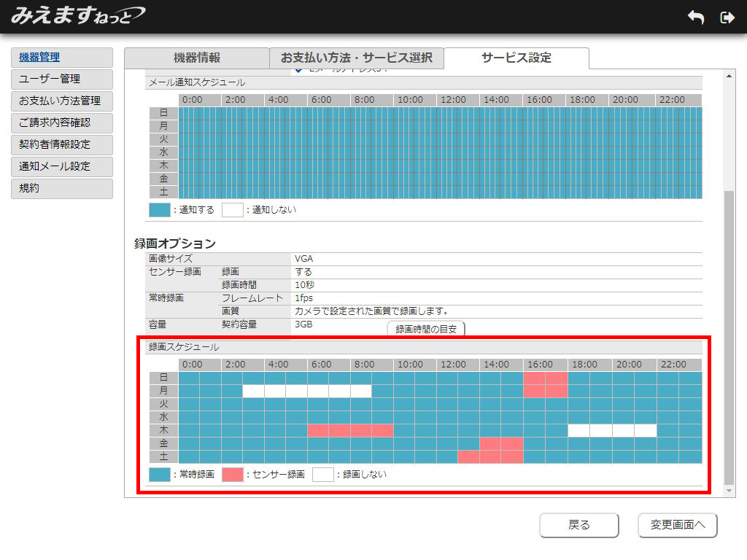
Task: Open 契約者情報設定 sidebar item
Action: [x=62, y=145]
